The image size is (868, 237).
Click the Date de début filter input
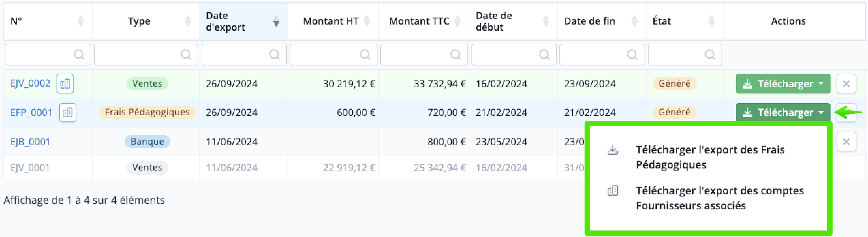pos(514,55)
